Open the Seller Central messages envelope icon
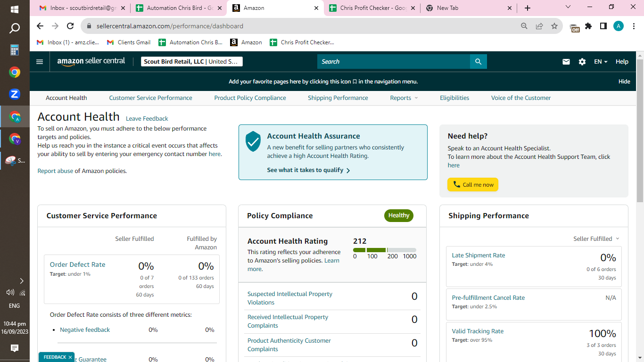This screenshot has width=644, height=362. click(566, 62)
